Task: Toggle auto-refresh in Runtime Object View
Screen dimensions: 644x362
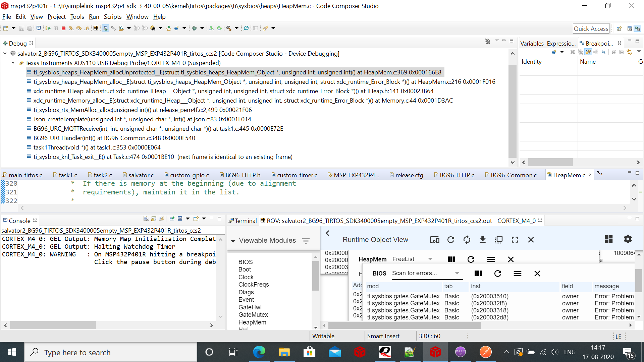Action: [x=467, y=240]
